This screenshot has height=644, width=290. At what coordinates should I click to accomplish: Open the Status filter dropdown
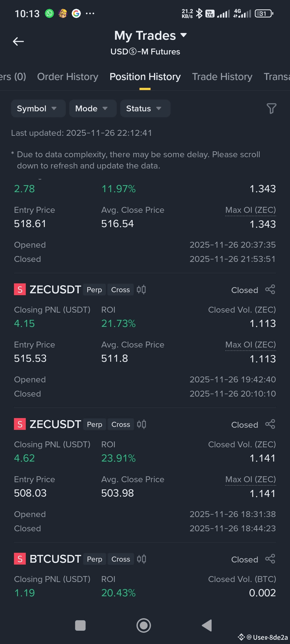145,108
